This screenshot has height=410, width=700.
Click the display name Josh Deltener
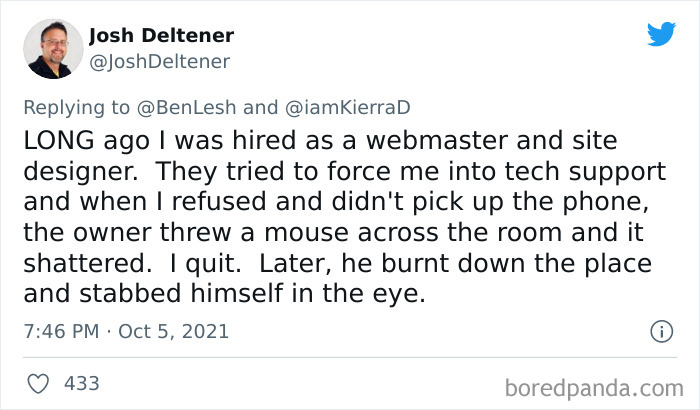[x=161, y=36]
